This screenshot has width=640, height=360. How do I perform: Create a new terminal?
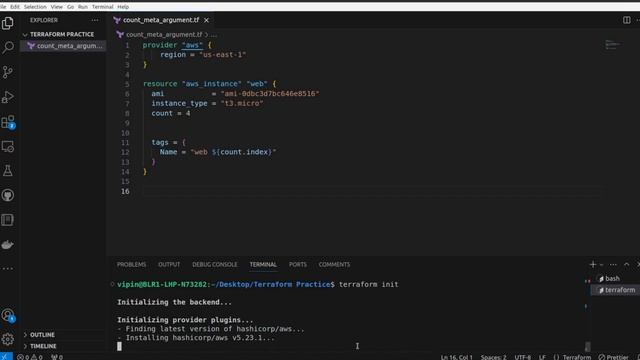(593, 264)
